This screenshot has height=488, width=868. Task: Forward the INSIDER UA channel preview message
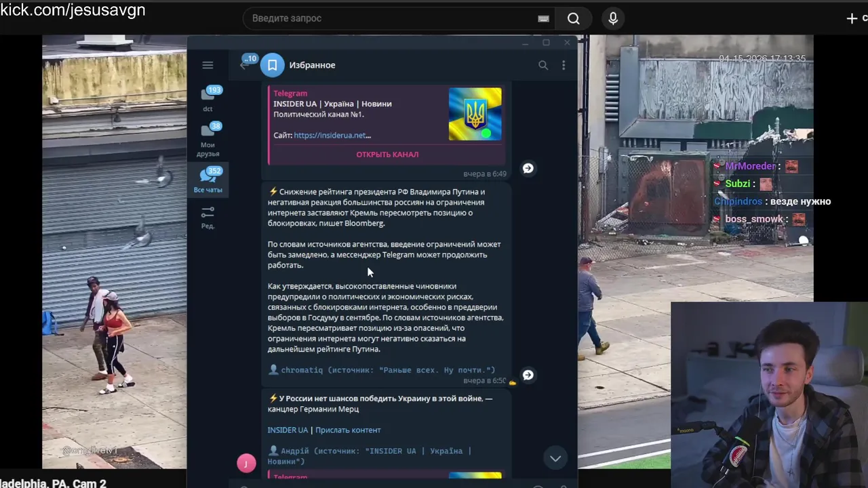pos(528,168)
